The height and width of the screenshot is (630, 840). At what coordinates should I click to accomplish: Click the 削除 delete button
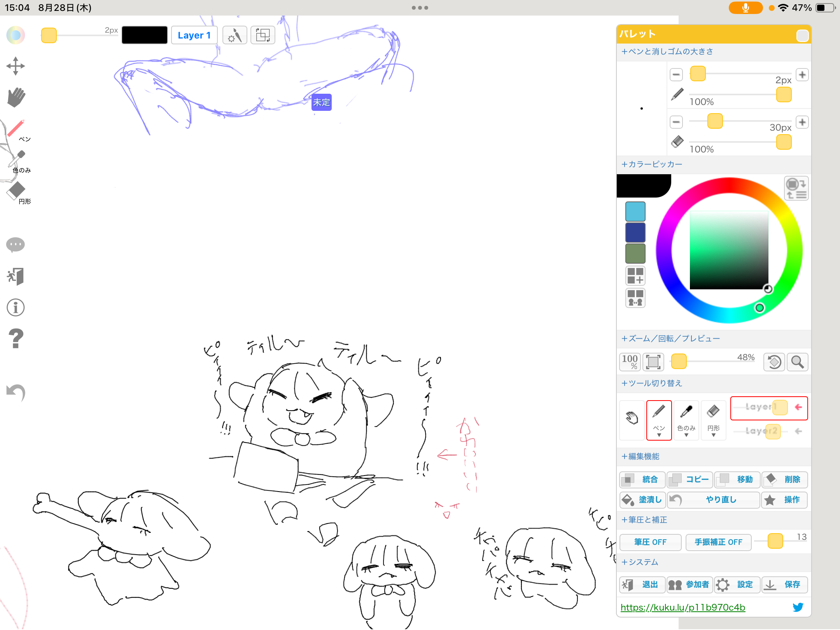pyautogui.click(x=785, y=479)
